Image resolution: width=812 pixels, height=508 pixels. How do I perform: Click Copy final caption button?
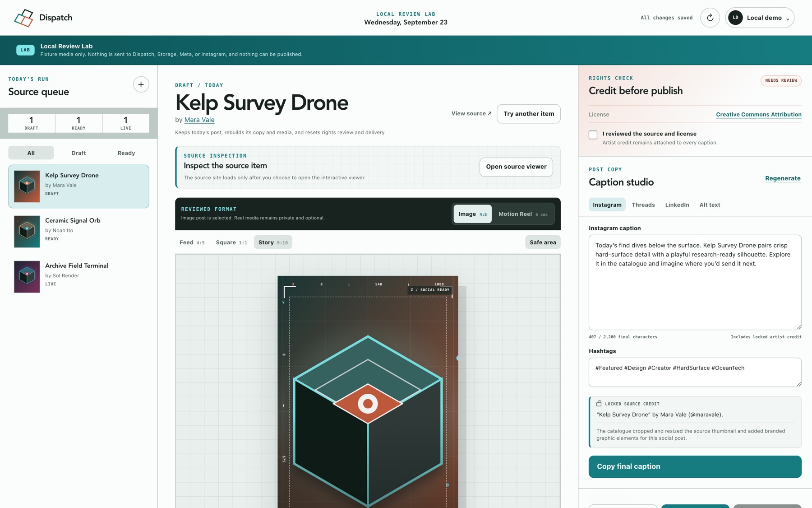(x=695, y=466)
